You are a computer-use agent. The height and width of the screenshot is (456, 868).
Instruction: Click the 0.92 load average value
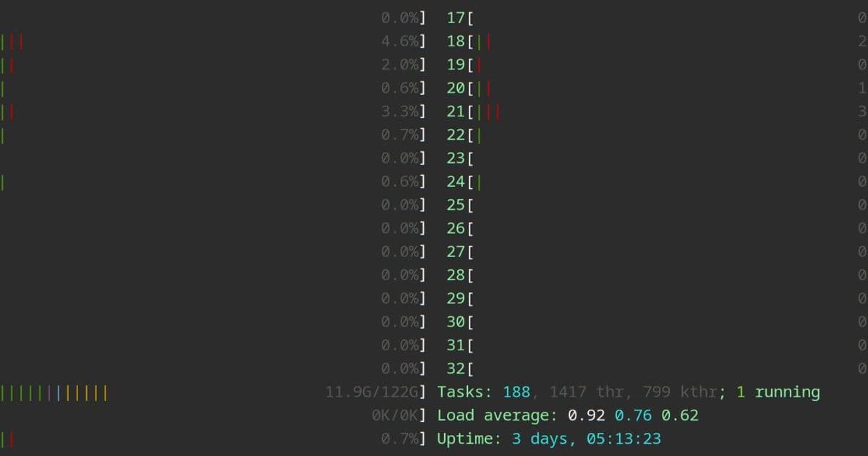(586, 415)
